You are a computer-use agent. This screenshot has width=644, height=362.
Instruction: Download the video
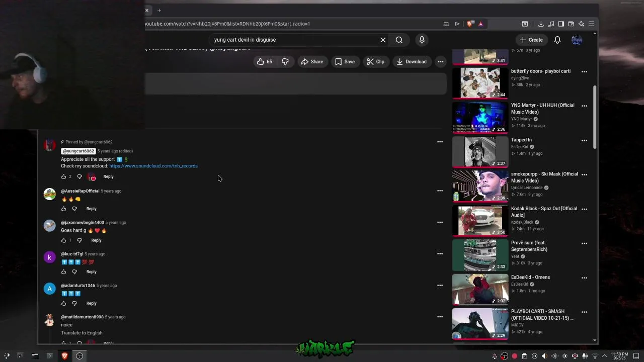[x=412, y=61]
